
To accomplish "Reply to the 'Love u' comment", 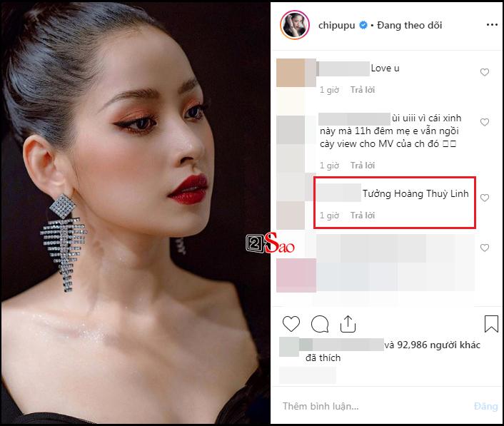I will point(363,90).
